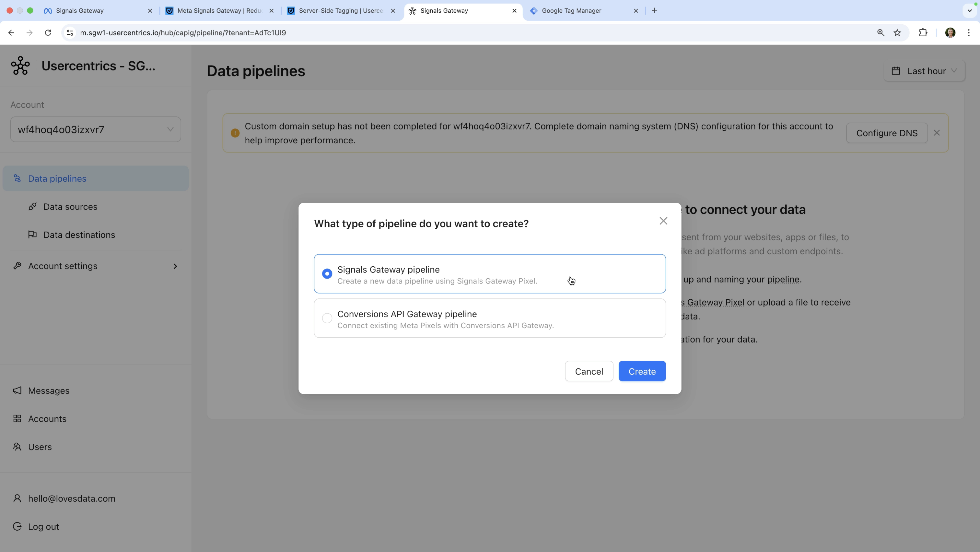
Task: Click the Log out link
Action: click(43, 527)
